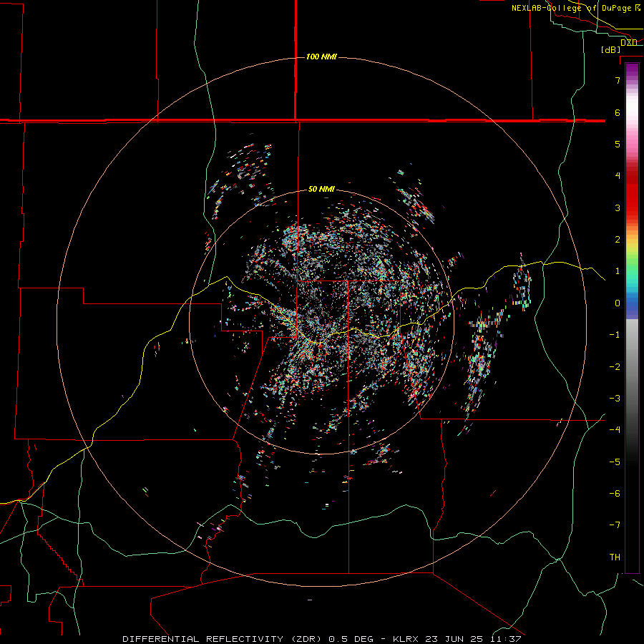Click the "-6" tick on the dB scale
The image size is (644, 644).
pos(615,493)
